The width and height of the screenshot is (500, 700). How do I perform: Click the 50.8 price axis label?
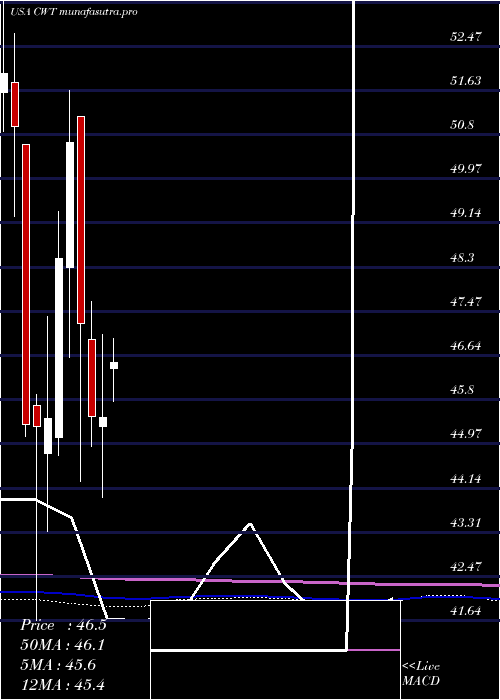click(462, 125)
